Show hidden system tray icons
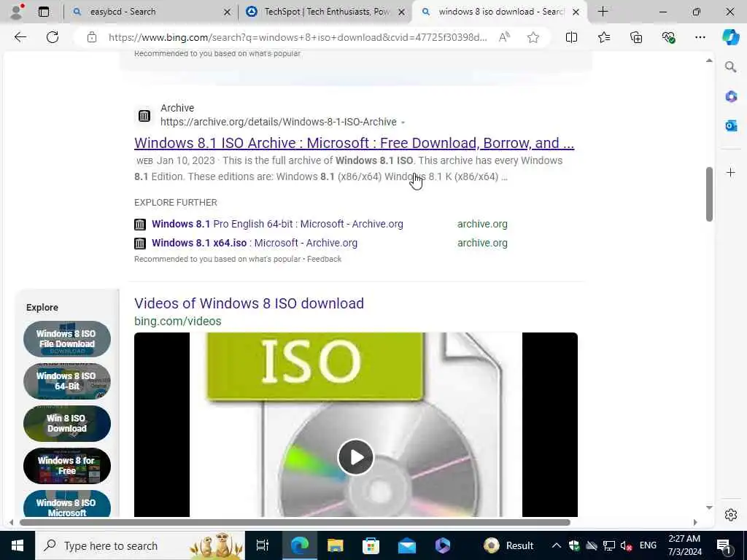Screen dimensions: 747x560 557,545
